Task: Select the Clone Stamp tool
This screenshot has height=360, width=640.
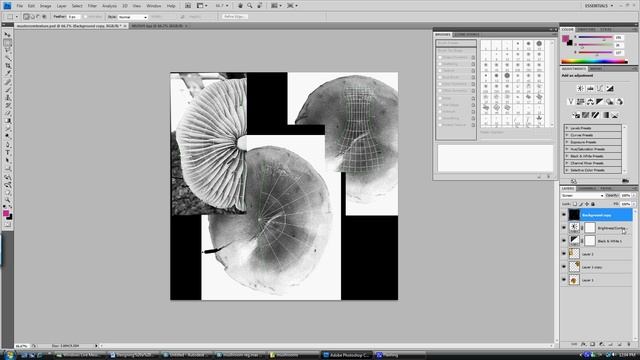Action: point(7,98)
